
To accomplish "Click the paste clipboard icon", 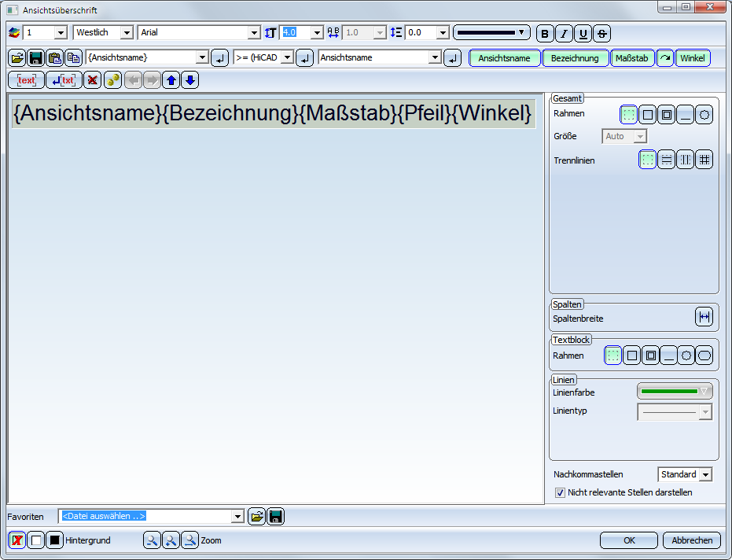I will click(x=54, y=58).
